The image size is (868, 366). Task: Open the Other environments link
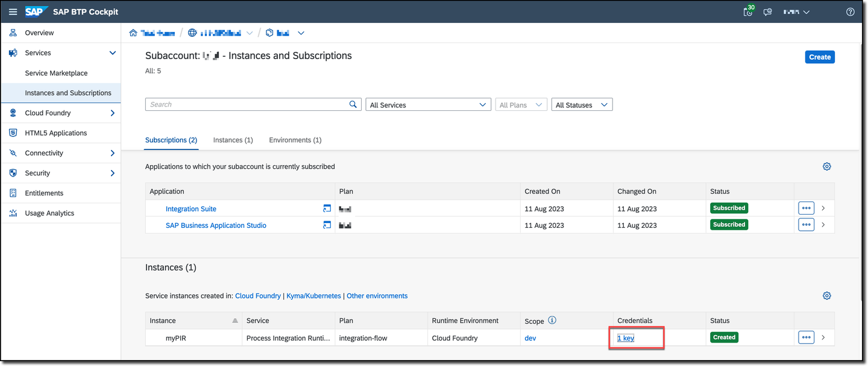click(377, 295)
